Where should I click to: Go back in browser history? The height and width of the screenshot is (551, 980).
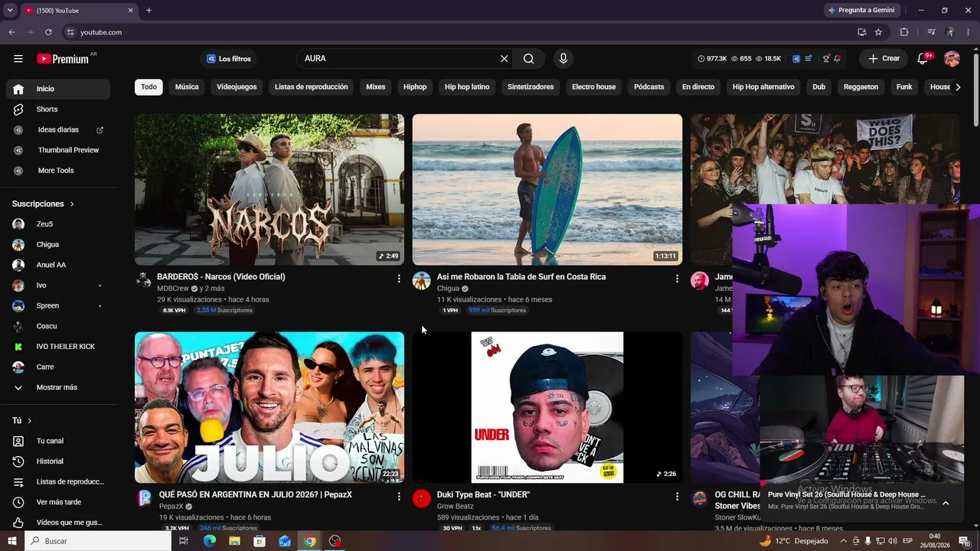[x=11, y=32]
